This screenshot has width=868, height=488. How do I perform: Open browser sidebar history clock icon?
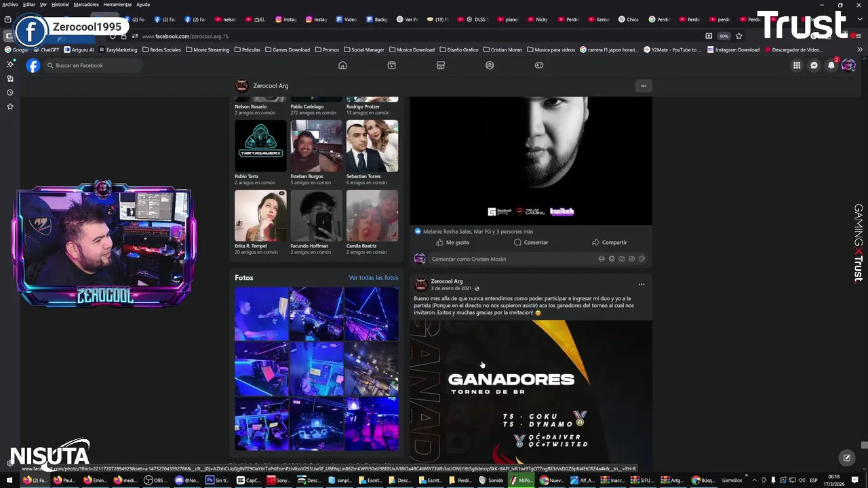tap(9, 92)
